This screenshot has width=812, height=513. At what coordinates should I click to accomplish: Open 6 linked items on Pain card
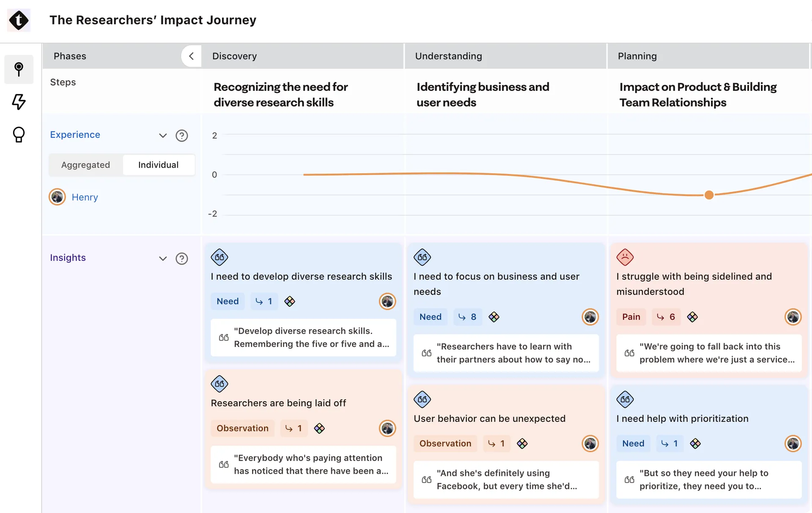point(666,317)
